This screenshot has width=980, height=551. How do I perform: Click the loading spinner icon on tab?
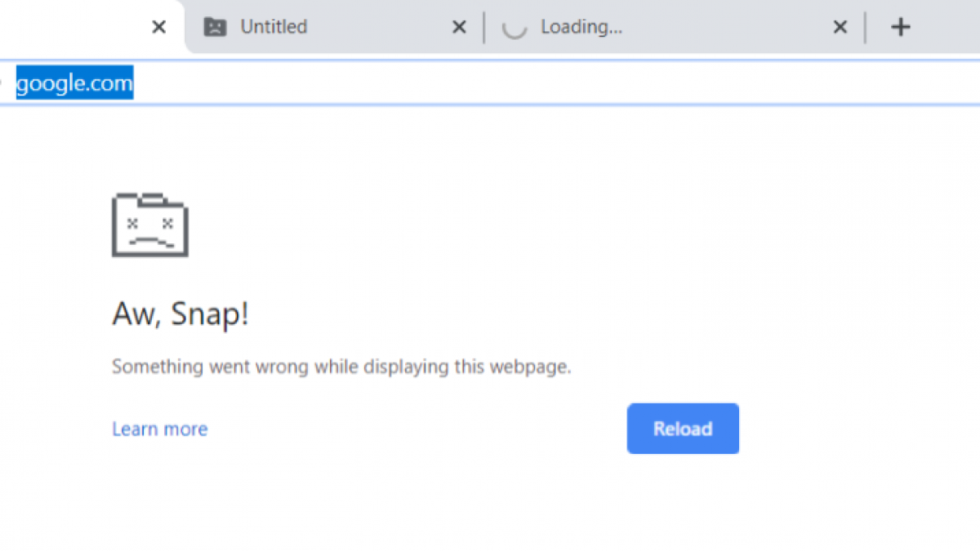click(x=514, y=28)
